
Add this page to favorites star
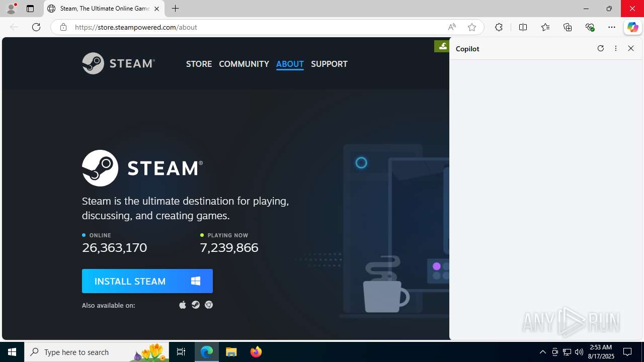coord(472,27)
